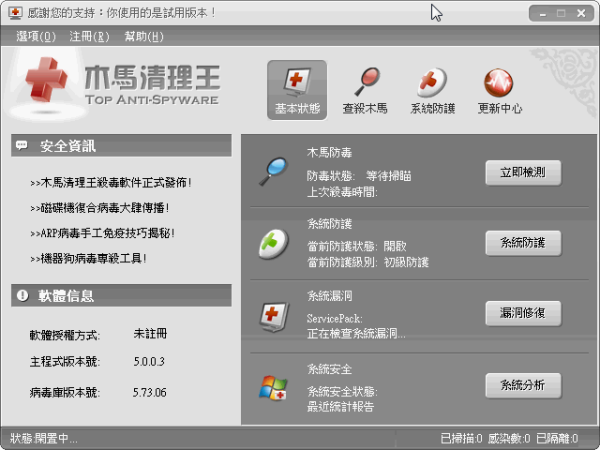Click the speech bubble icon in 安全資訊 header
The image size is (600, 450).
(x=21, y=145)
